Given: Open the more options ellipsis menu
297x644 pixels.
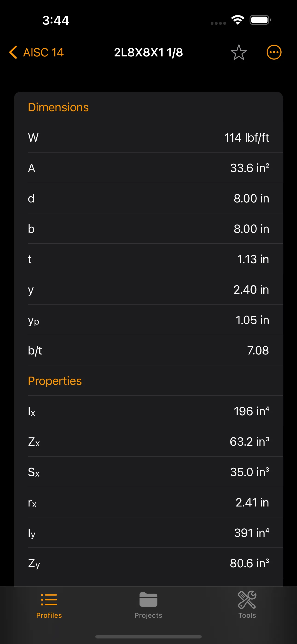Looking at the screenshot, I should 274,52.
